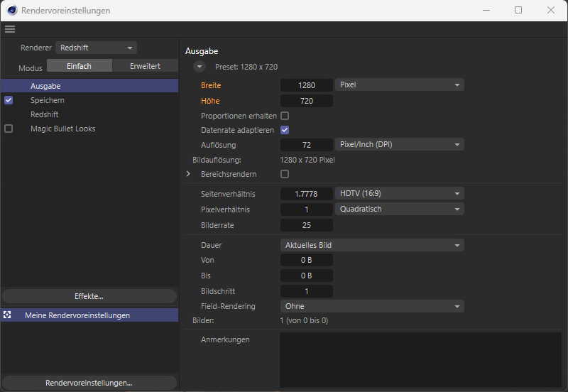Screen dimensions: 568x392
Task: Click the Effekte... button
Action: click(x=89, y=296)
